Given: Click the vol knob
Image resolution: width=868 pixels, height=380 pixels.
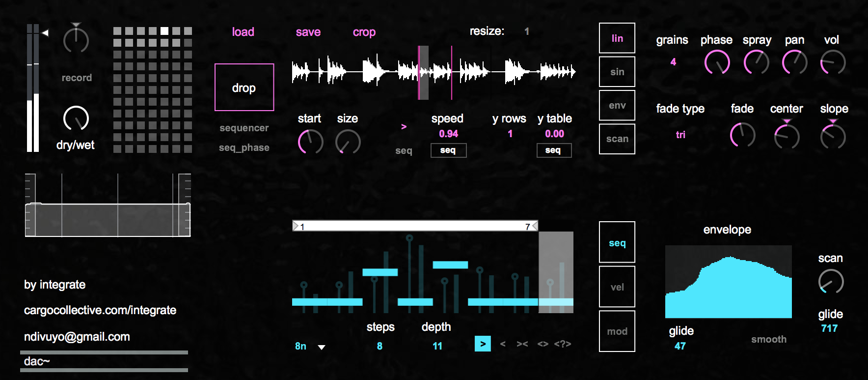Looking at the screenshot, I should pyautogui.click(x=833, y=63).
